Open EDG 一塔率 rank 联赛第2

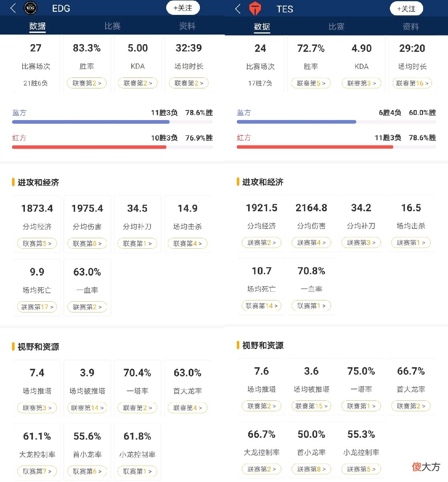[x=137, y=408]
